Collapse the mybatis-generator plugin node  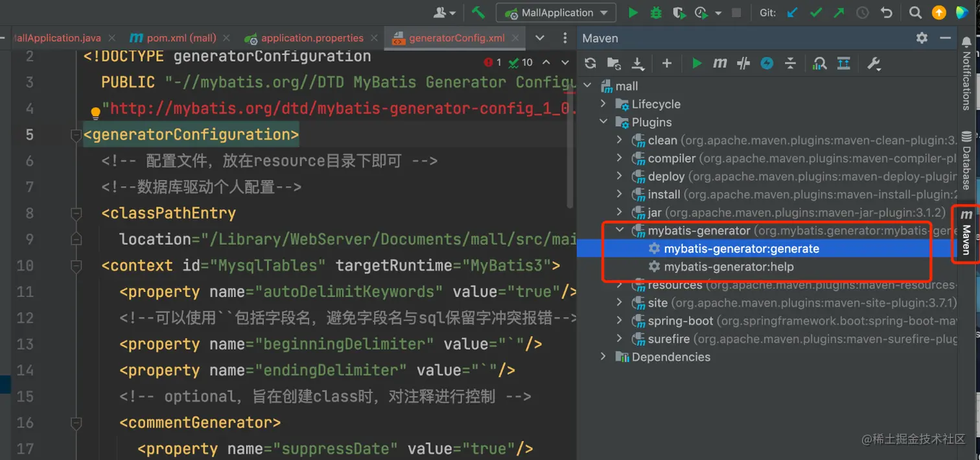620,230
